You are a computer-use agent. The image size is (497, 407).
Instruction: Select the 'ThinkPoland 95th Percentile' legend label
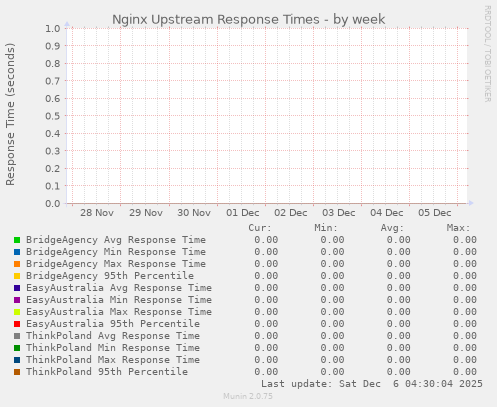pos(107,372)
